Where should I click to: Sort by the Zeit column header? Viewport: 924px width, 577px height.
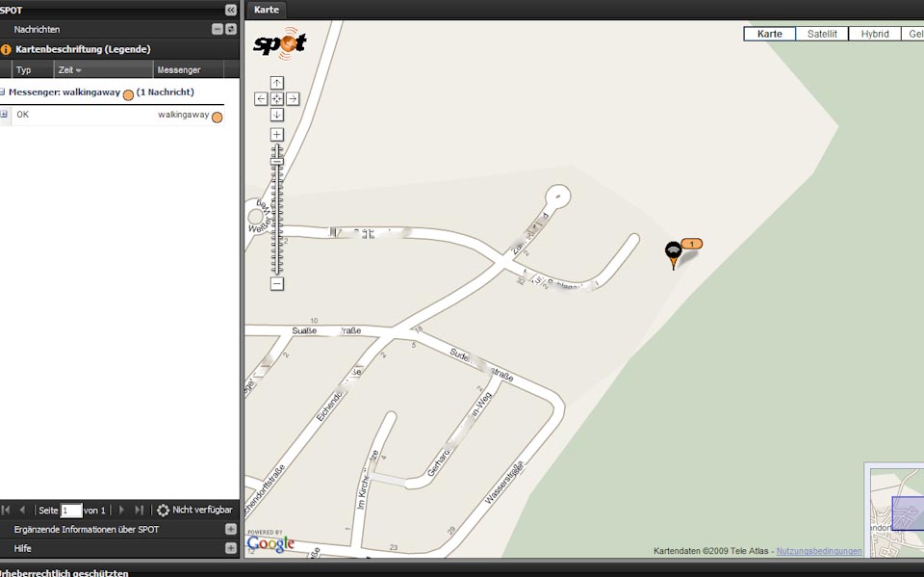coord(69,70)
